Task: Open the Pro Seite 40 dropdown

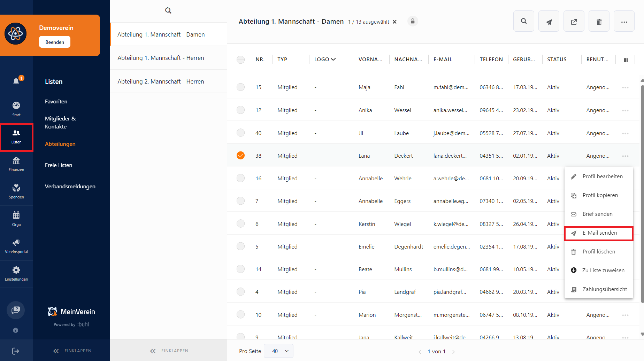Action: tap(278, 351)
